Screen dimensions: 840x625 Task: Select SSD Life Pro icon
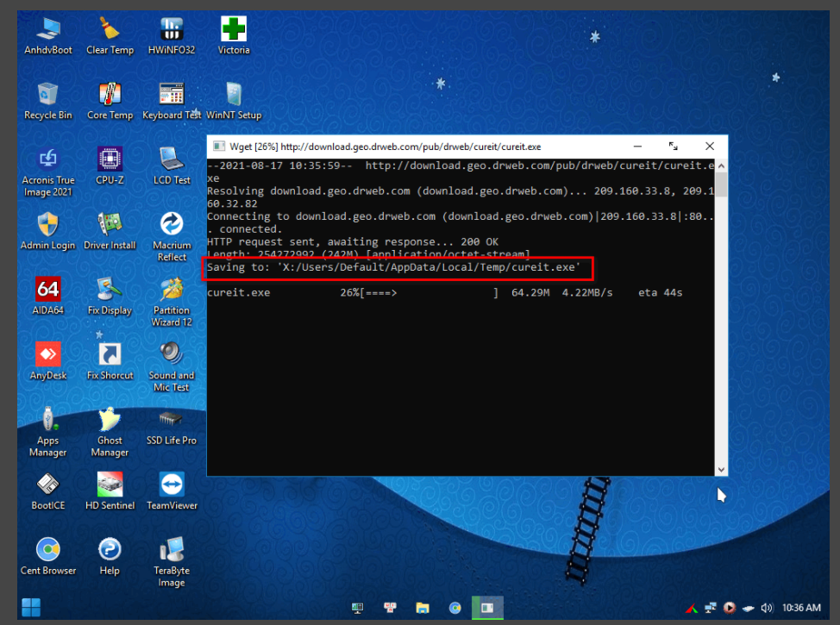click(x=172, y=426)
